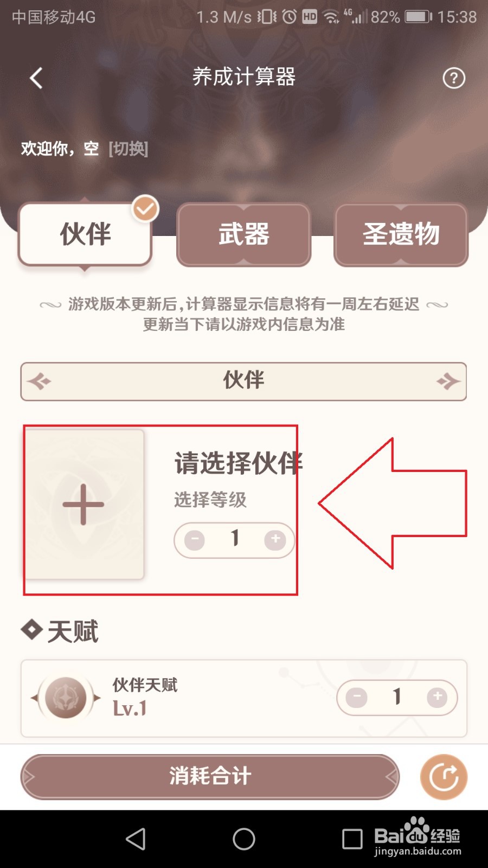Expand the 伙伴 section header bar
Screen dimensions: 488x868
tap(243, 381)
